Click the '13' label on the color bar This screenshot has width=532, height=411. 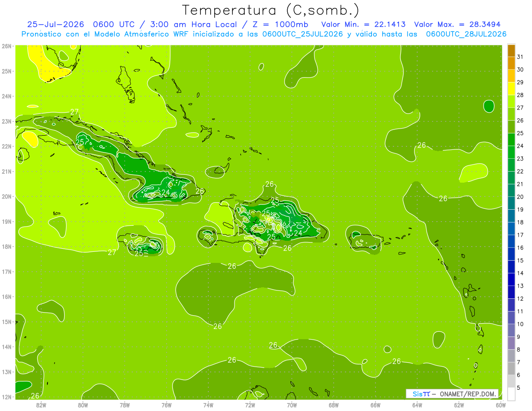click(x=520, y=286)
